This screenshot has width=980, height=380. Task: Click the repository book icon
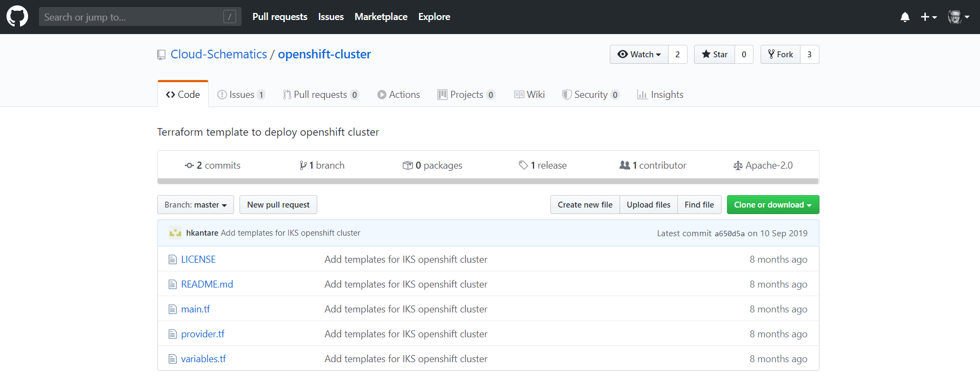(x=162, y=55)
